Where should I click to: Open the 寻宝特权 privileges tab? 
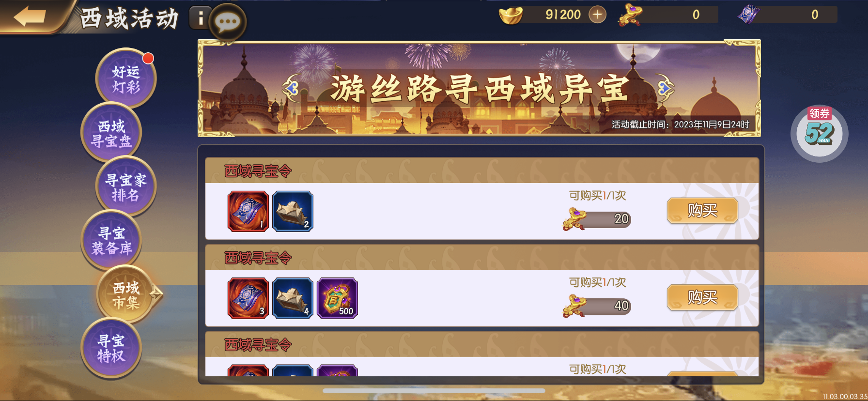(x=111, y=349)
